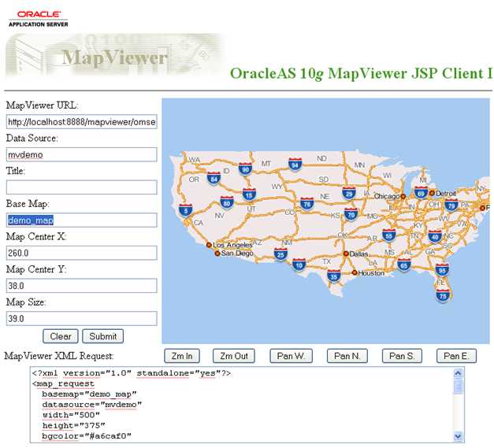Click the XML request scrollbar down arrow

tap(458, 436)
